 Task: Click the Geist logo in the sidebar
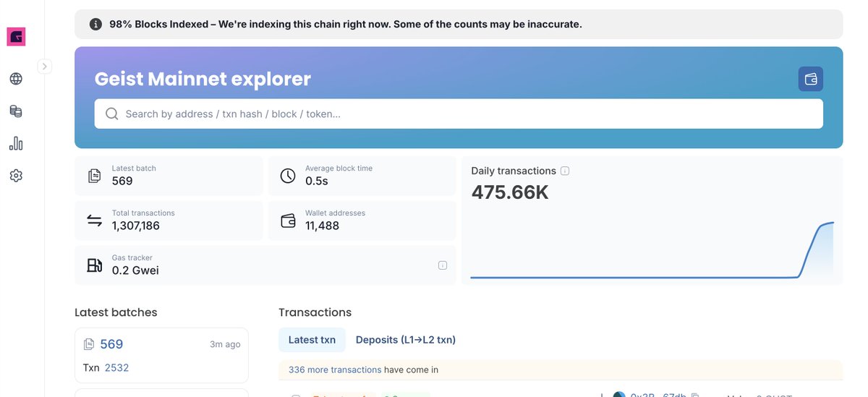[x=16, y=36]
